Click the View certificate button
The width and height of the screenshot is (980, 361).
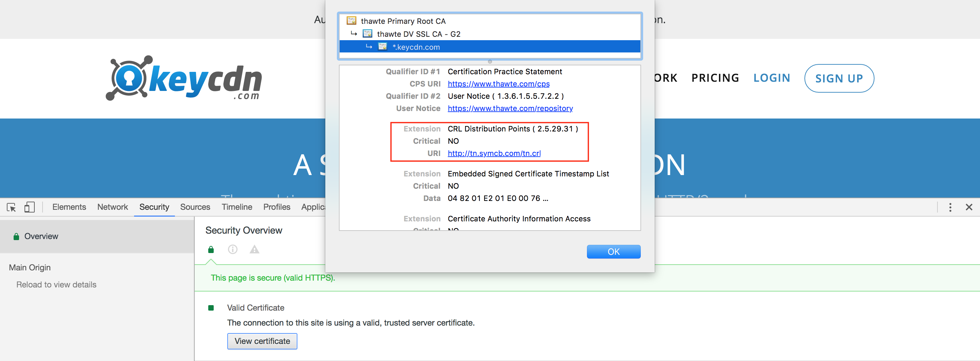262,341
